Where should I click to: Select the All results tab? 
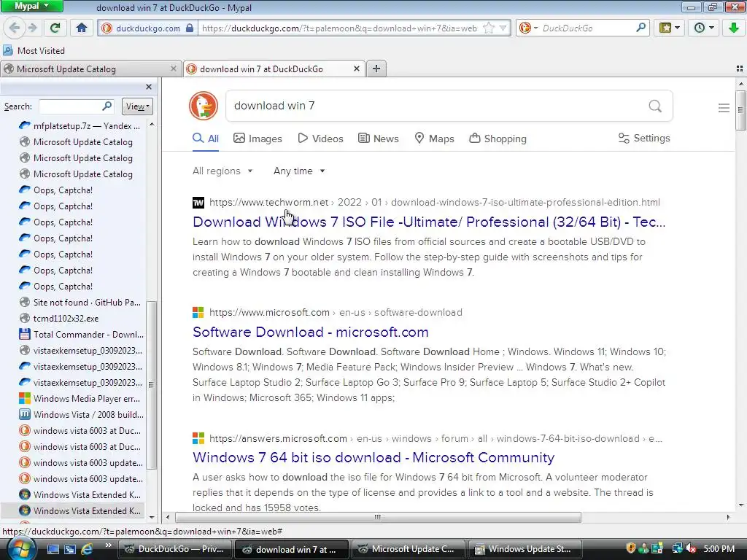point(206,139)
